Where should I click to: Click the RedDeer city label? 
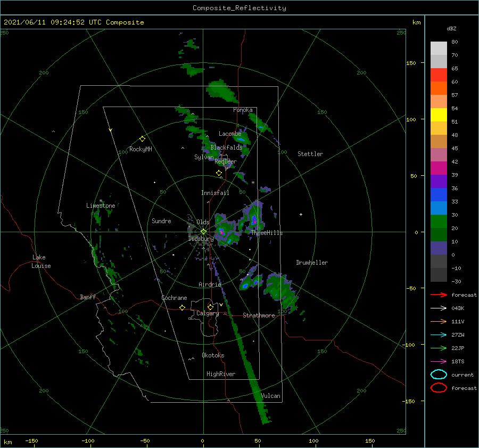(x=226, y=161)
